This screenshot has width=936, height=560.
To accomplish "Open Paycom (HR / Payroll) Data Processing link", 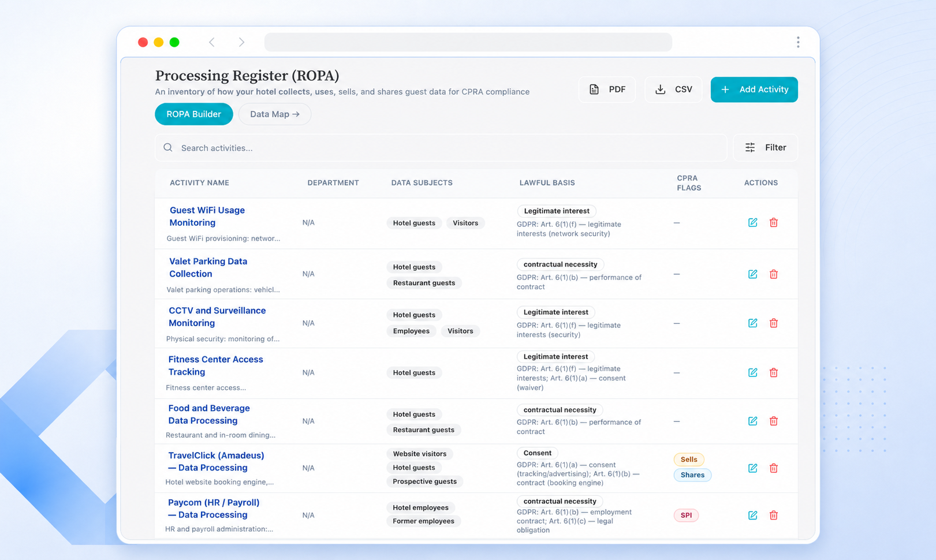I will (214, 509).
